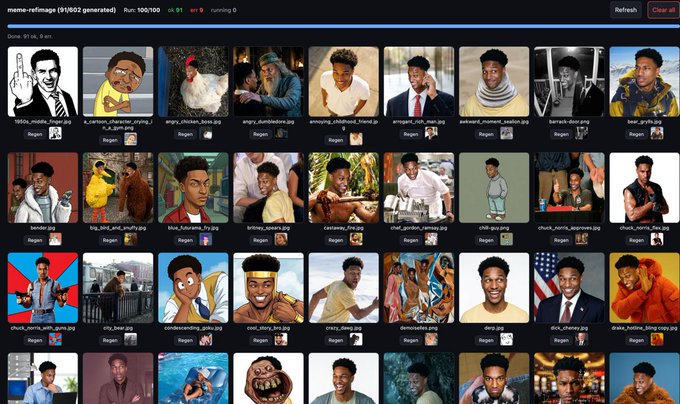Open the cartoon character crying in gym image
The image size is (680, 404).
pos(118,81)
